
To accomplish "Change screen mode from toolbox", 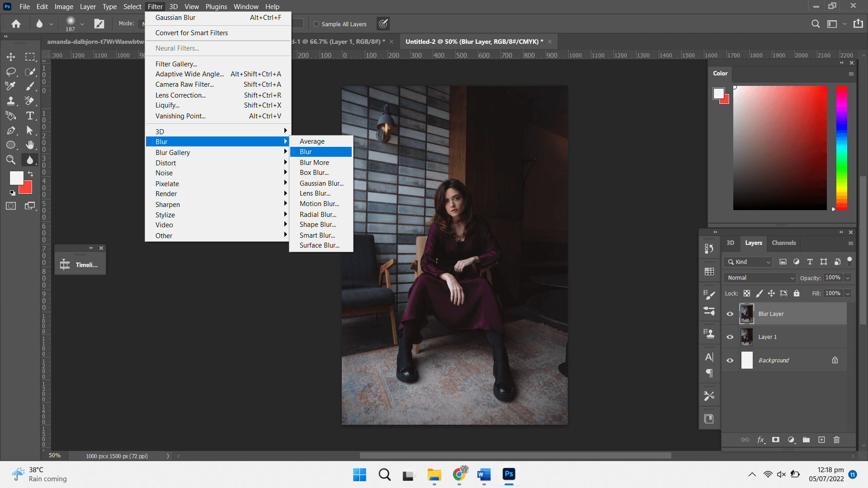I will (30, 206).
